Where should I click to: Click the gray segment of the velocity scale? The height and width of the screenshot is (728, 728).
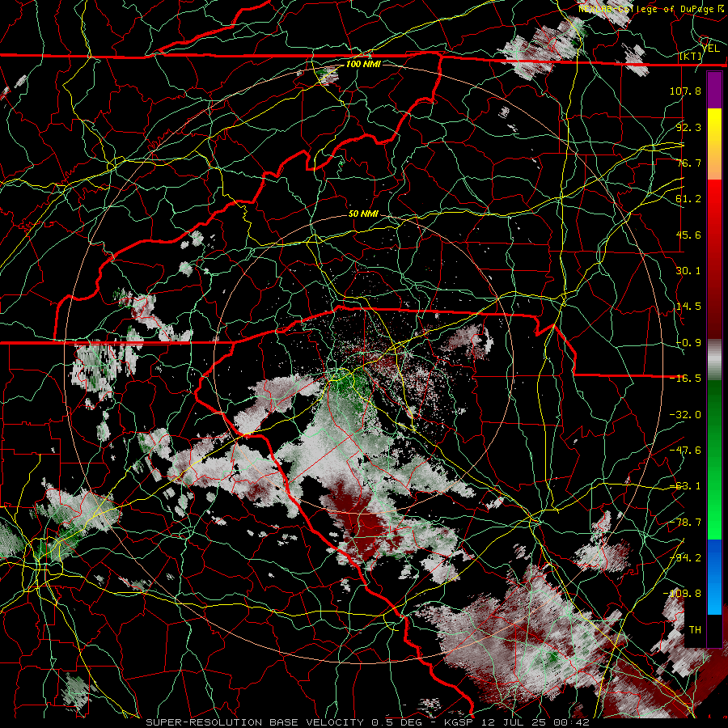tap(714, 360)
